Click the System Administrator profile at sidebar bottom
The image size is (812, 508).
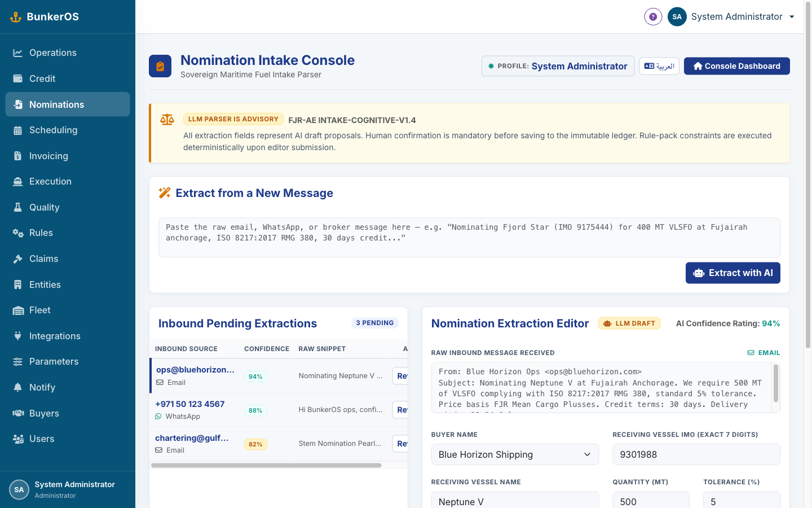[x=68, y=489]
